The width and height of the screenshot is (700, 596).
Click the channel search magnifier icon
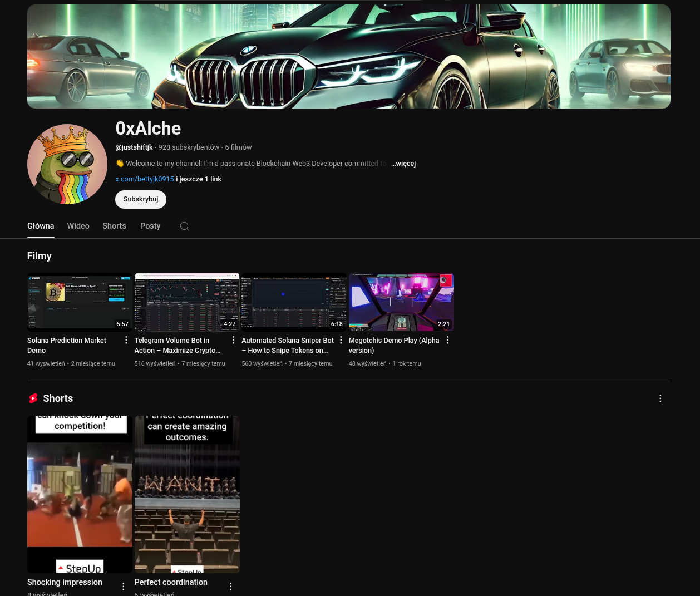(185, 226)
